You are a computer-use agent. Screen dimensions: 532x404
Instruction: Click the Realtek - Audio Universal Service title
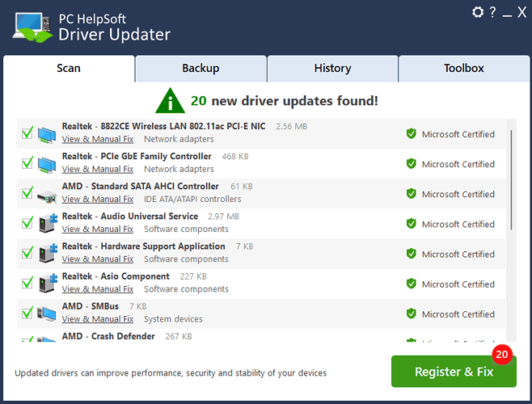pos(130,217)
